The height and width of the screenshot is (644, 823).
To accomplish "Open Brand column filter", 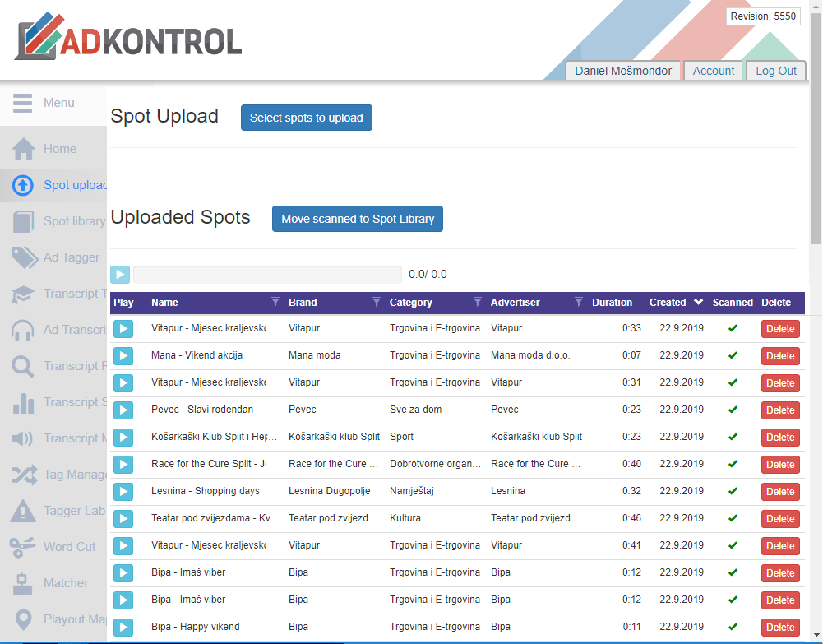I will click(377, 302).
